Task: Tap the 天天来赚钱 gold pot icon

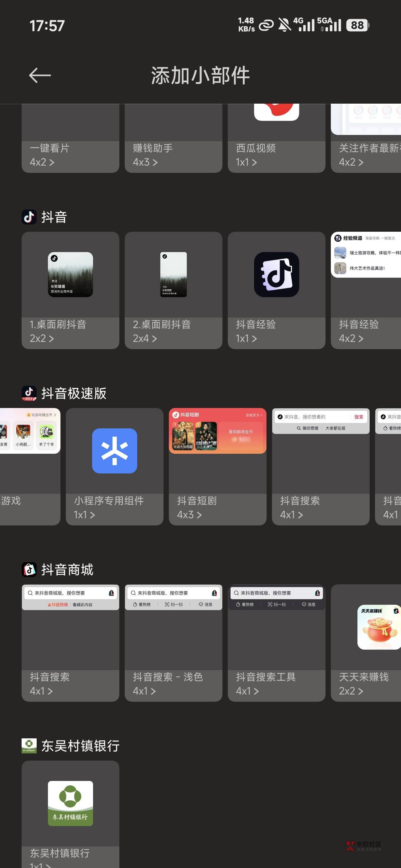Action: tap(379, 627)
